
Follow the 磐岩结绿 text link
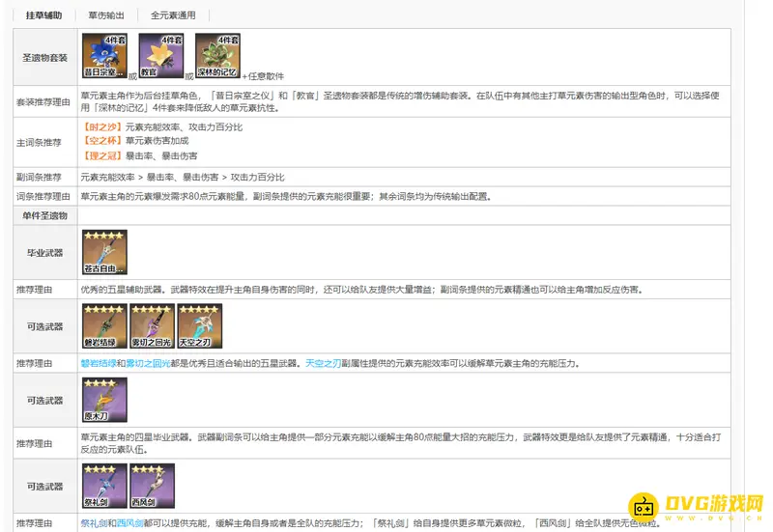[98, 363]
